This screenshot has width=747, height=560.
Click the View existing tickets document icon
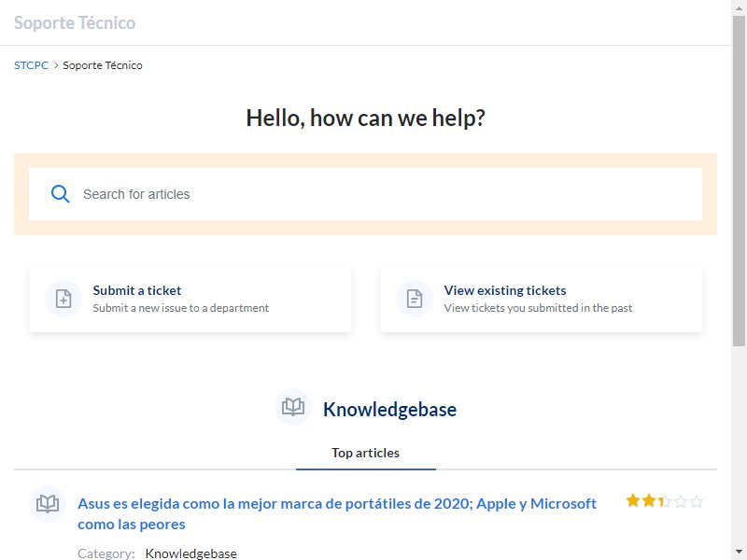click(x=415, y=299)
